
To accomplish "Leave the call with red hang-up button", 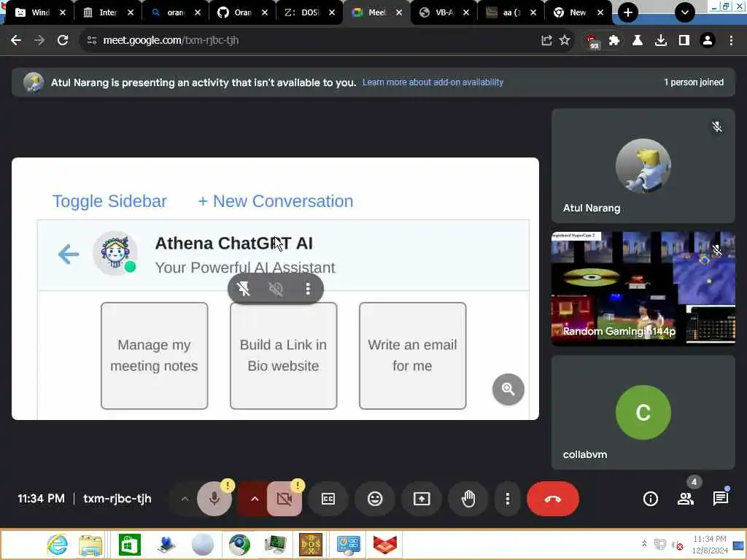I will 553,499.
